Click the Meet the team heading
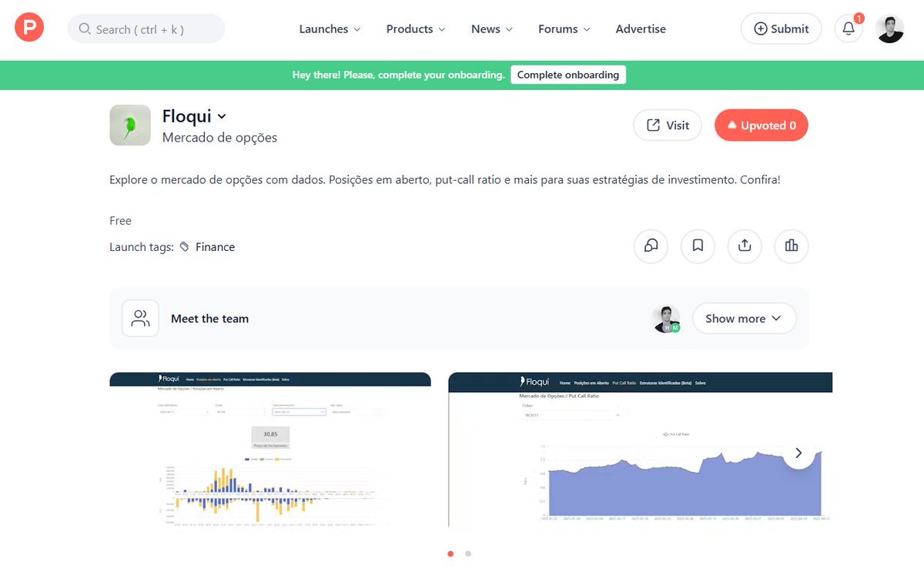924x575 pixels. (x=209, y=319)
